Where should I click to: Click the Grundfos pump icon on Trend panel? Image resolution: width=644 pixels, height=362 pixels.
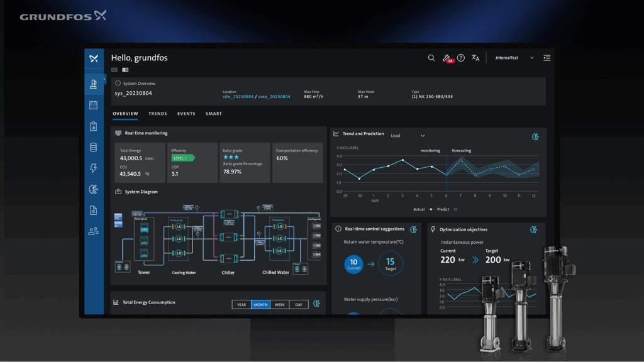(535, 136)
